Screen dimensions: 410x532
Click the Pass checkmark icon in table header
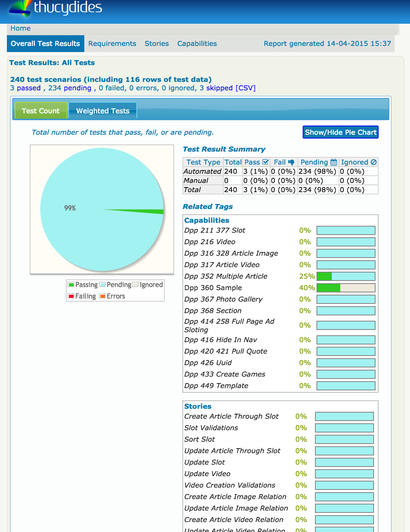265,162
